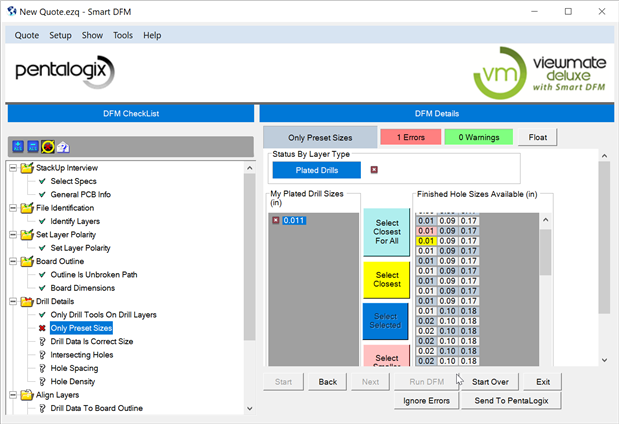This screenshot has height=424, width=619.
Task: Select Board Dimensions checklist item
Action: click(83, 288)
